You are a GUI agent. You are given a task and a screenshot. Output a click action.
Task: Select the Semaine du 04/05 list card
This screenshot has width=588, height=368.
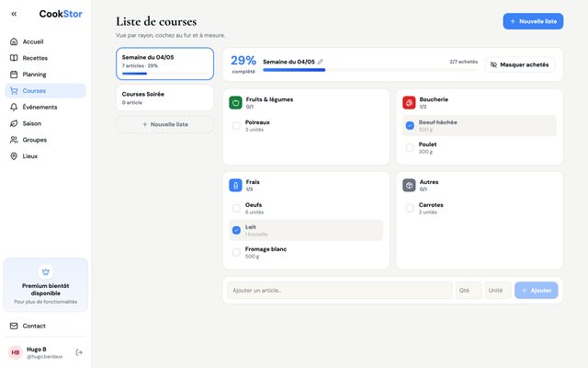tap(165, 63)
